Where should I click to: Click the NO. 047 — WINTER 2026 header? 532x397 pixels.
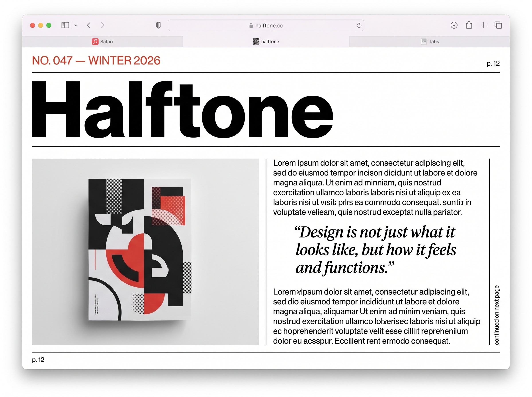point(96,60)
